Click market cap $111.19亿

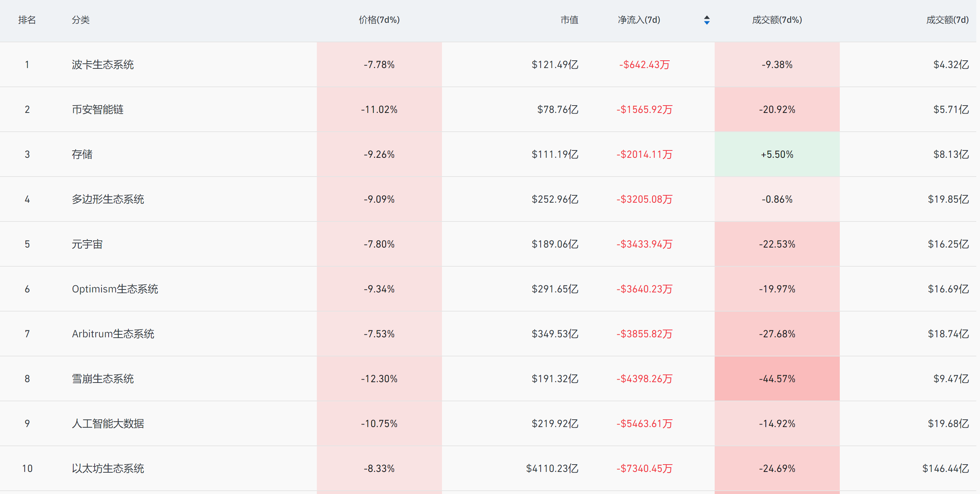[x=555, y=154]
